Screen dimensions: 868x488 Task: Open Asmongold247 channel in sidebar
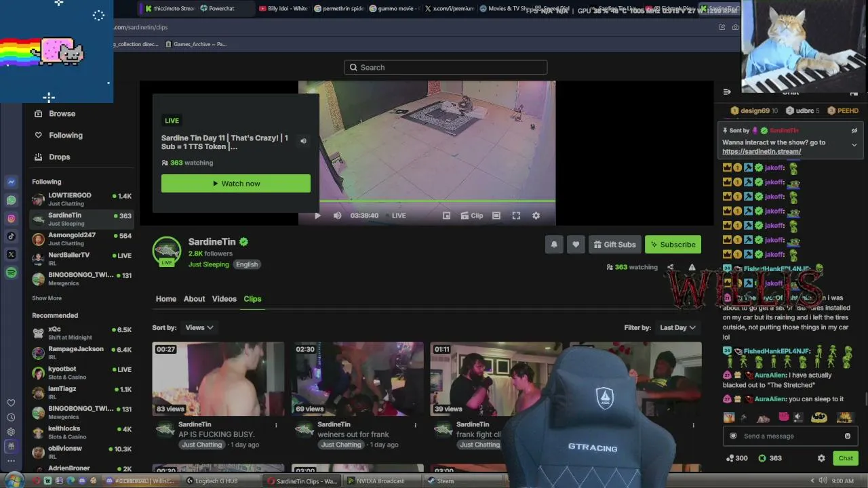click(x=82, y=239)
